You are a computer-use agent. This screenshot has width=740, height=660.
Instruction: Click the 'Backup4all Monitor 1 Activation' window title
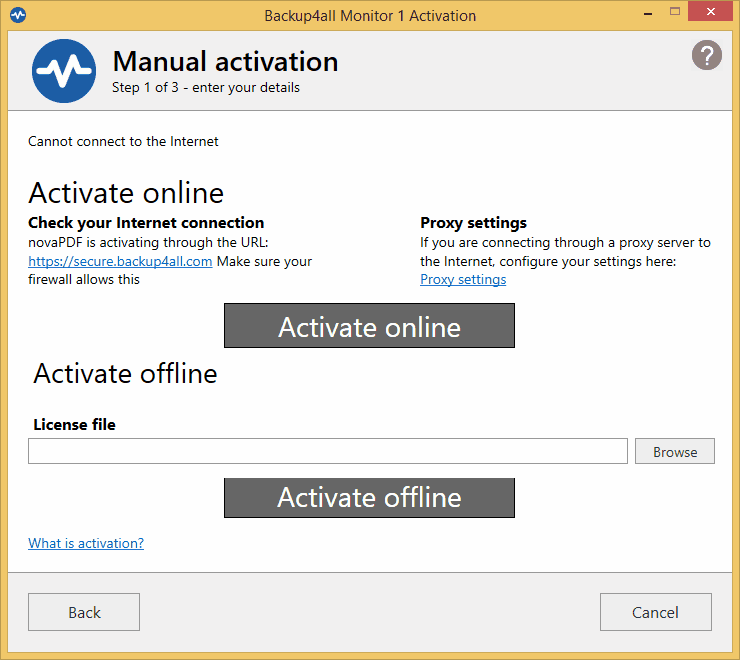[x=370, y=16]
